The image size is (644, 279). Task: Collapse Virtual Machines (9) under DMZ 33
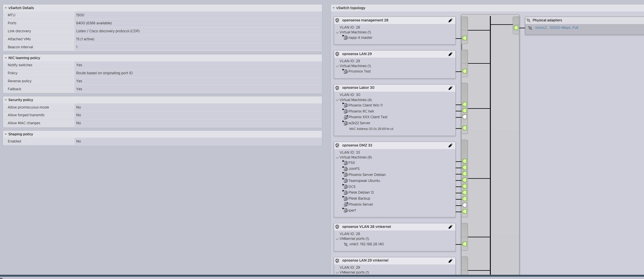coord(337,158)
